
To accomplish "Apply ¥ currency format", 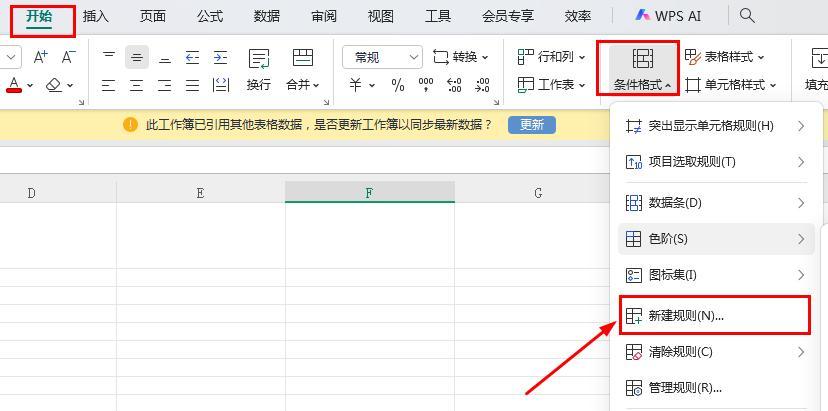I will 355,85.
